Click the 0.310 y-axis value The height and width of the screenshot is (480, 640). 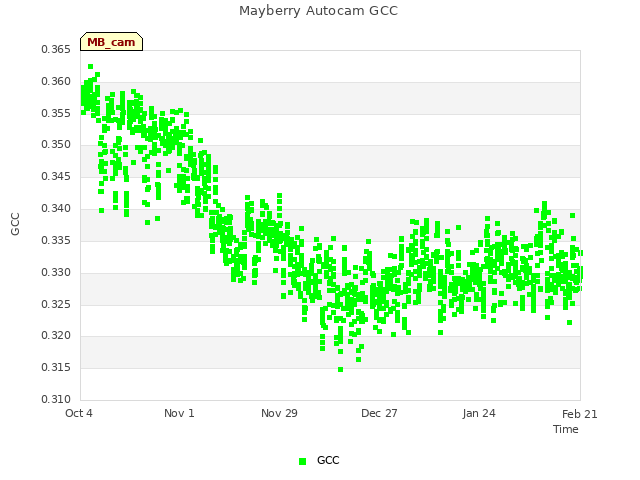point(56,399)
